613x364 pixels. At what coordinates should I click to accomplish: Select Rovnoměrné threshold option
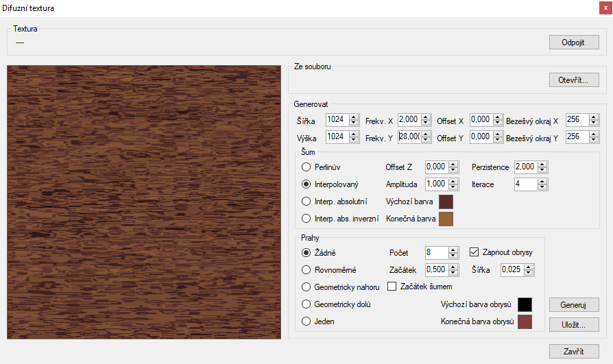pos(306,270)
